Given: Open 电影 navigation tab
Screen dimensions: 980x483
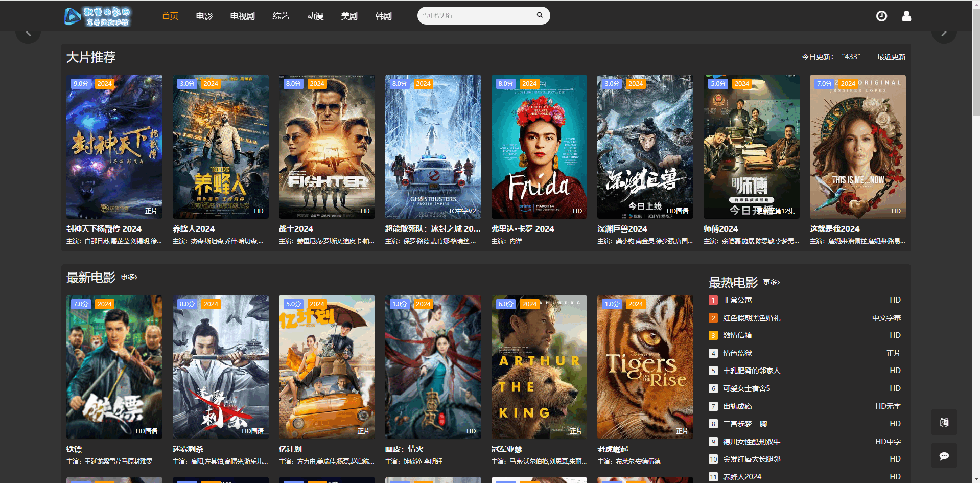Looking at the screenshot, I should tap(204, 16).
